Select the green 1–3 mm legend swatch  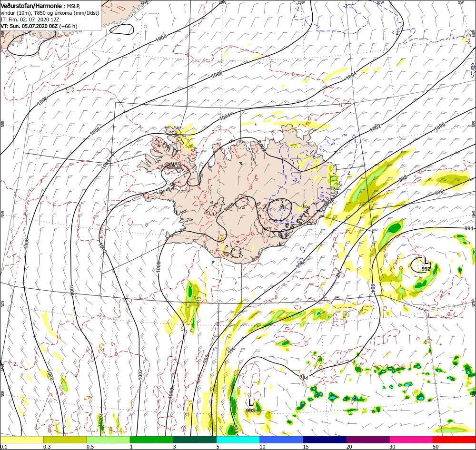(x=151, y=440)
